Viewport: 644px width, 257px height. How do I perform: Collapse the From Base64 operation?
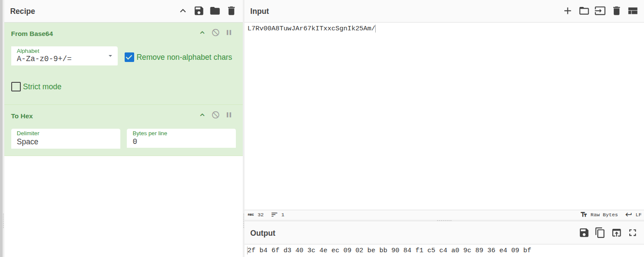(x=202, y=33)
